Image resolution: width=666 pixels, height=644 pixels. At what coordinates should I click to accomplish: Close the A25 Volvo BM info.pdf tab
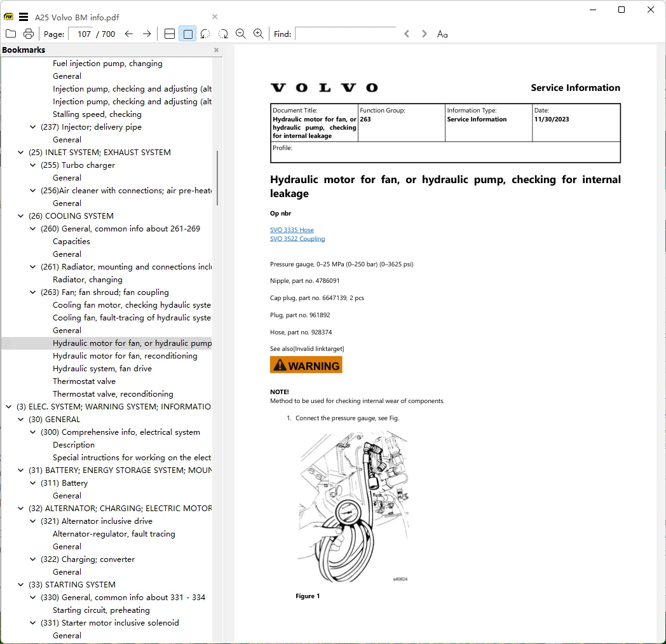pyautogui.click(x=215, y=17)
